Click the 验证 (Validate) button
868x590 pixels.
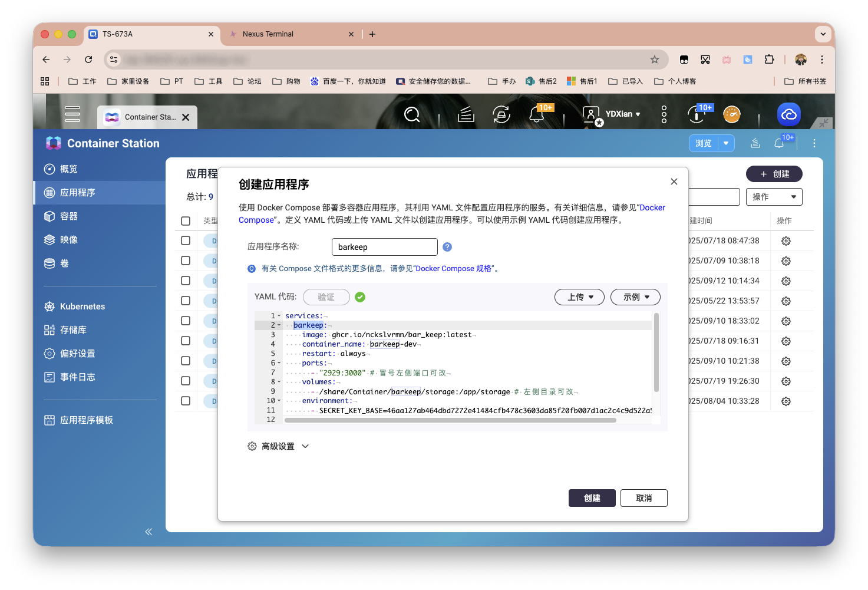(x=326, y=297)
